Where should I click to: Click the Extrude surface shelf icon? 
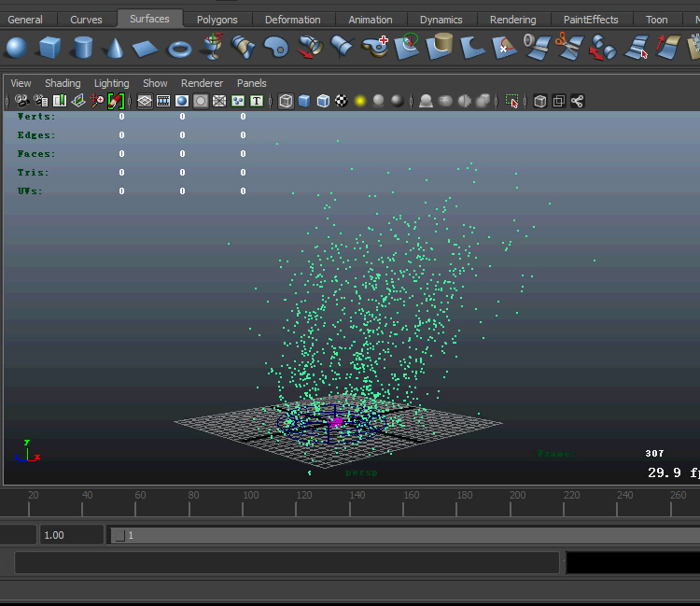pyautogui.click(x=310, y=48)
